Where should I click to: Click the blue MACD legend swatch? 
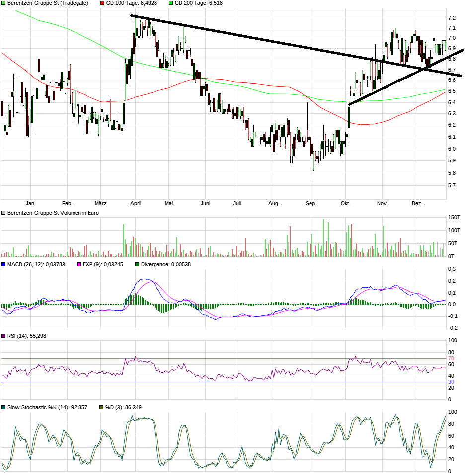3,264
